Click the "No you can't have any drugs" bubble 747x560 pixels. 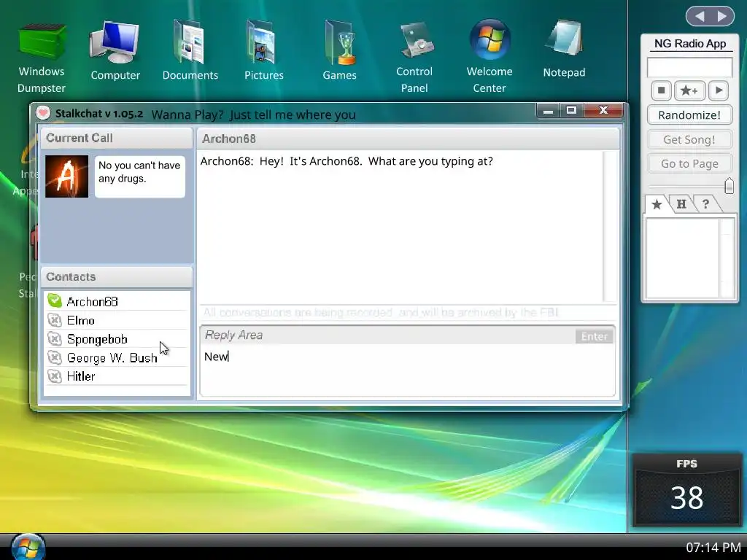pos(139,176)
